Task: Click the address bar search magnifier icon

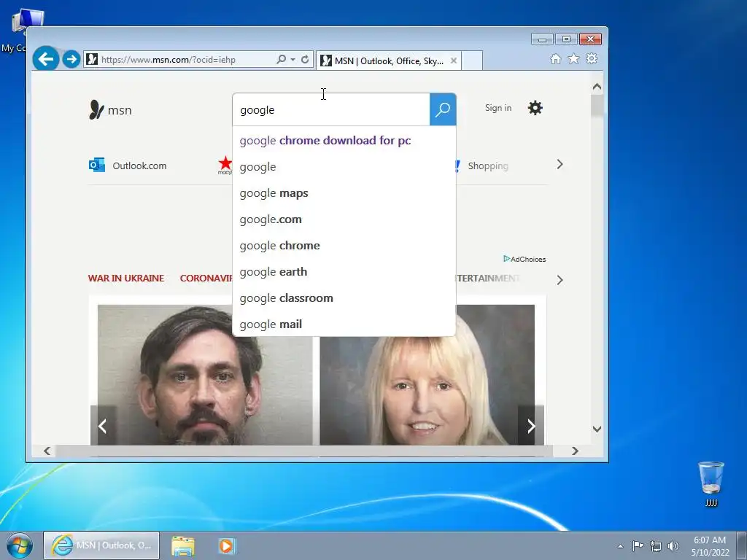Action: pyautogui.click(x=281, y=60)
